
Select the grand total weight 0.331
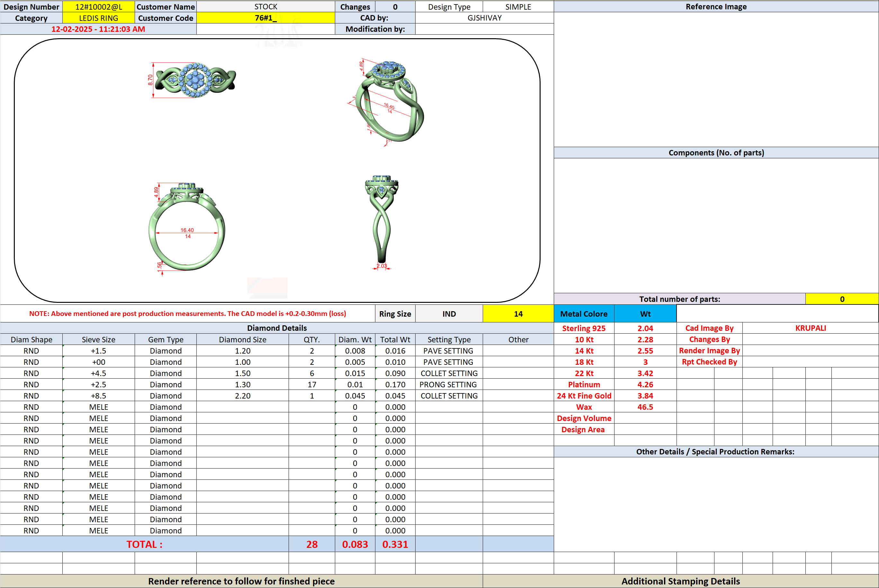click(x=395, y=544)
